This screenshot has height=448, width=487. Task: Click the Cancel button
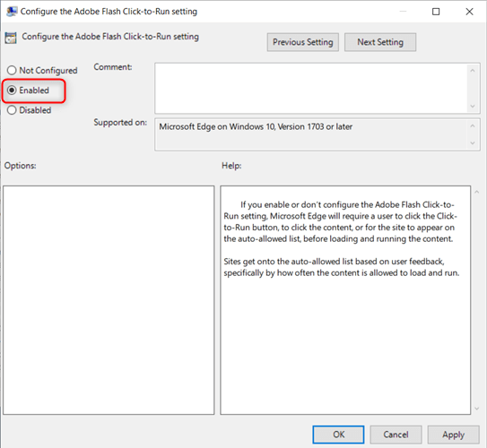pos(396,435)
